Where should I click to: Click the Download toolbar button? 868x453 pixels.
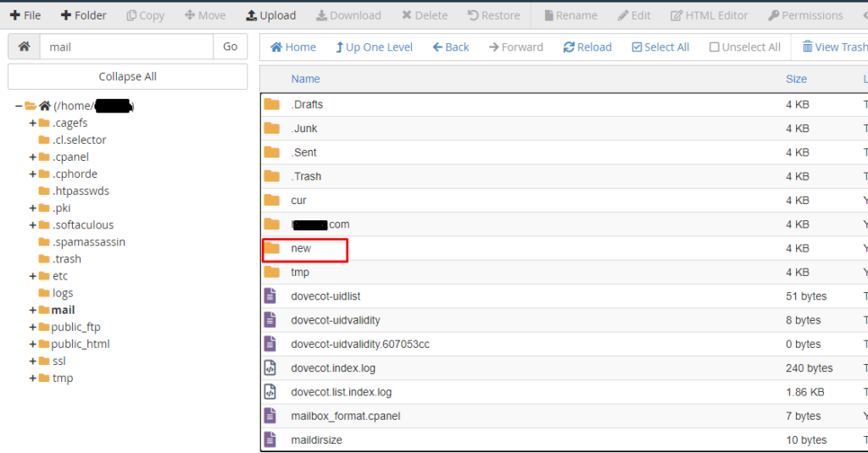(x=348, y=15)
